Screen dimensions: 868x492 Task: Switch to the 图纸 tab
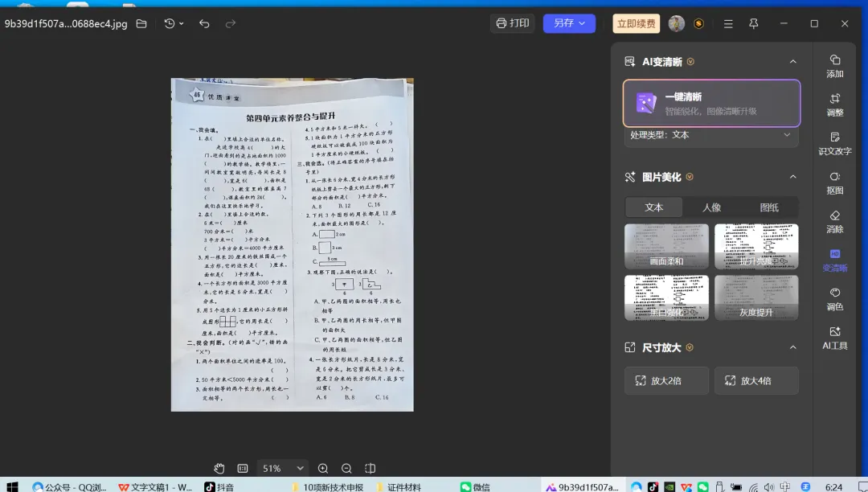(769, 207)
